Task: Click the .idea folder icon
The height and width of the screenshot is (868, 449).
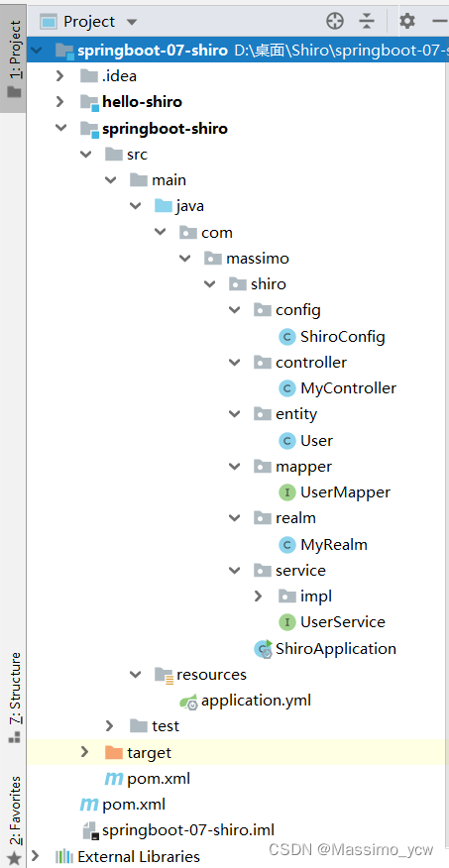Action: tap(89, 76)
